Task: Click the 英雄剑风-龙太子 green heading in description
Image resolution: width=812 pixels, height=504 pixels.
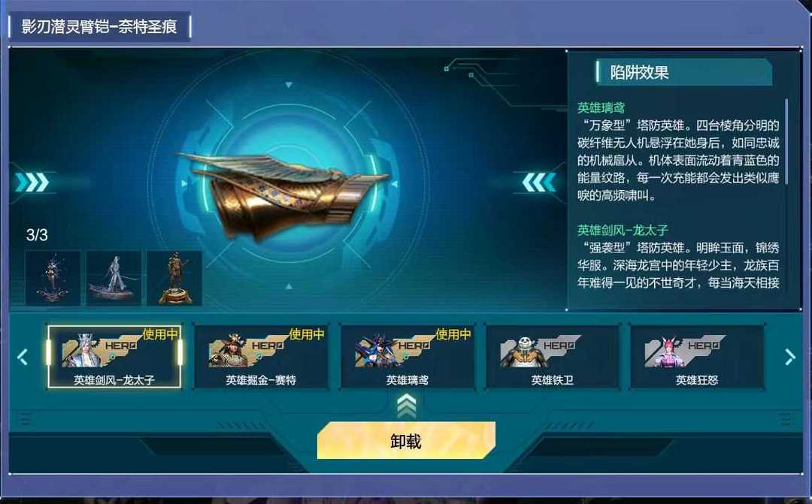Action: click(x=623, y=230)
